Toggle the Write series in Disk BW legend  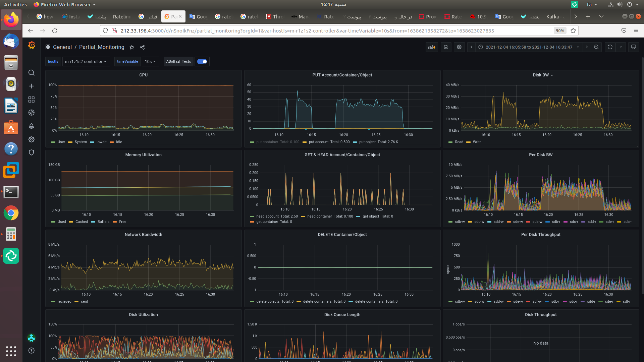(477, 142)
